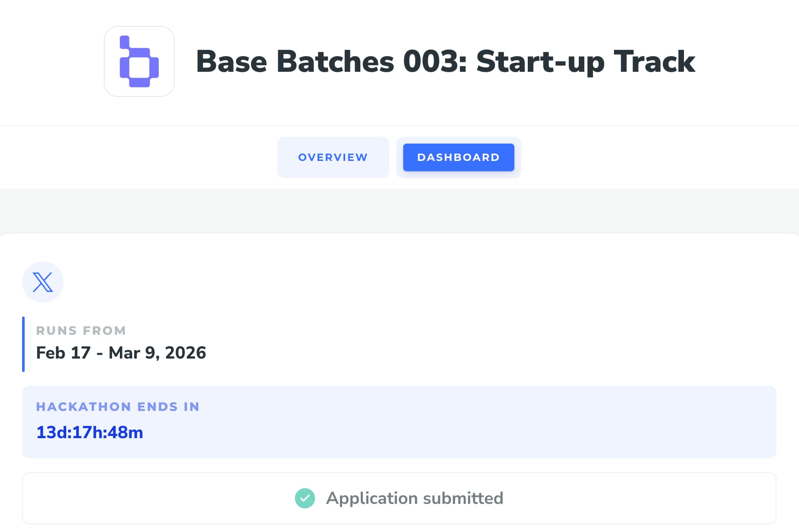This screenshot has height=532, width=799.
Task: Click the word 'Track' in the title
Action: (654, 61)
